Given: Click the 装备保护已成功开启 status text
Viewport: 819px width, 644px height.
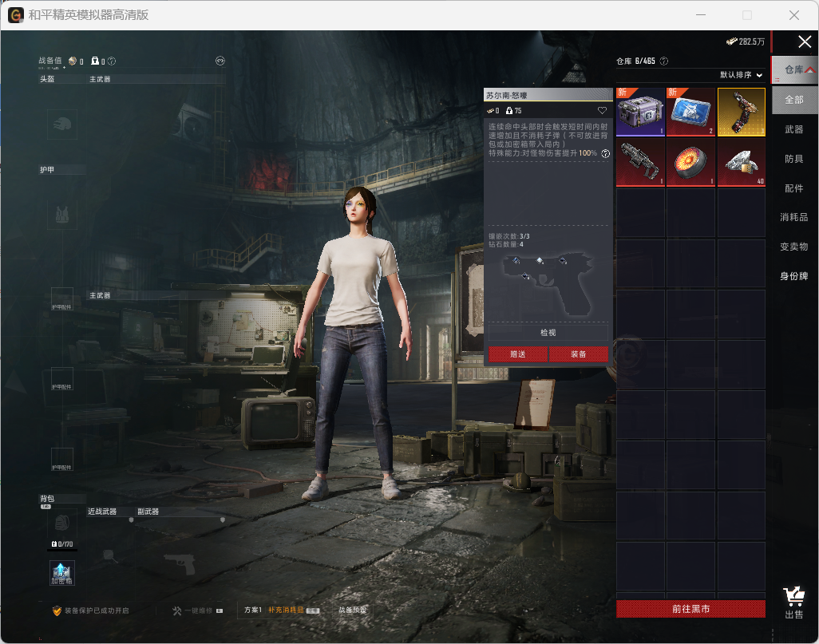Looking at the screenshot, I should click(97, 610).
